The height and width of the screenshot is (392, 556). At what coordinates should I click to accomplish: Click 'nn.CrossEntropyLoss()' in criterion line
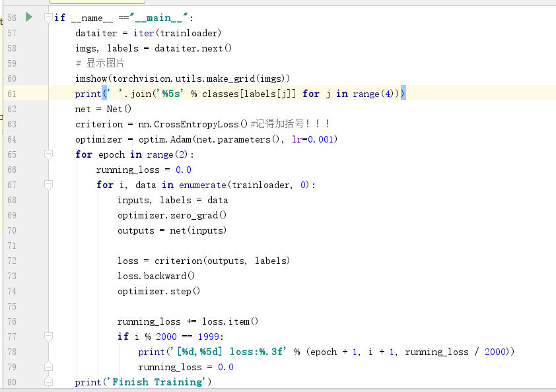tap(193, 124)
